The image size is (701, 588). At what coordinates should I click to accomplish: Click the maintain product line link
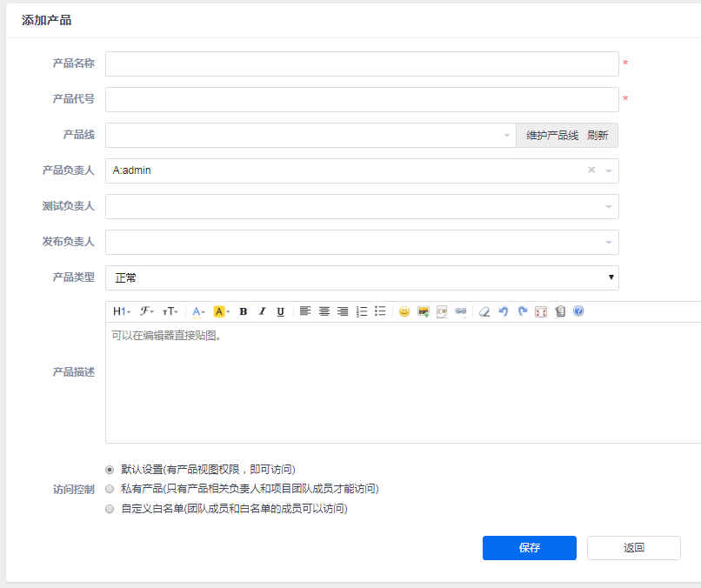pyautogui.click(x=551, y=136)
